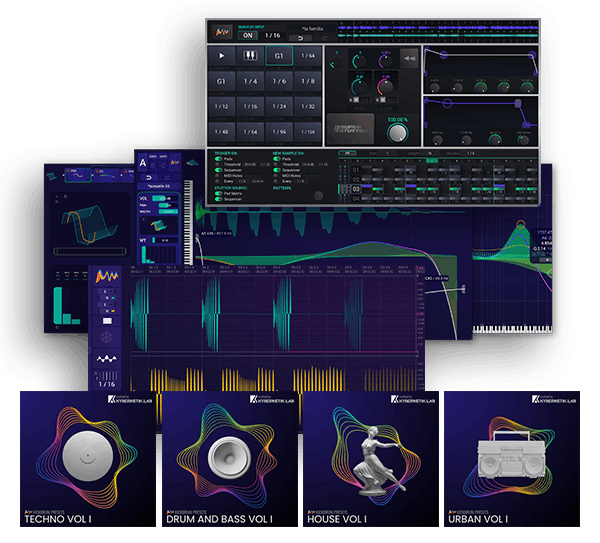Select the piano keys pad in the matrix
This screenshot has width=600, height=543.
[x=250, y=56]
